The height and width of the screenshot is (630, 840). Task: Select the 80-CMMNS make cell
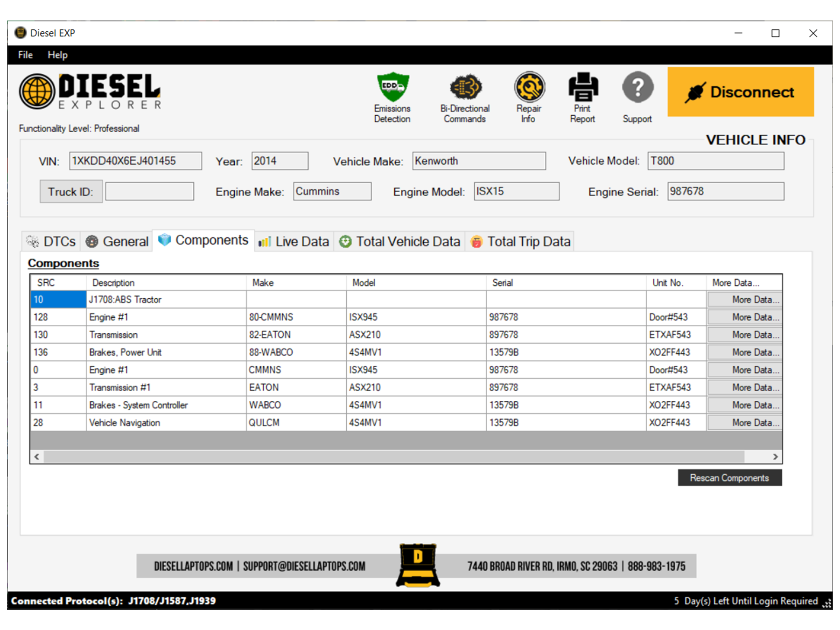pyautogui.click(x=296, y=317)
